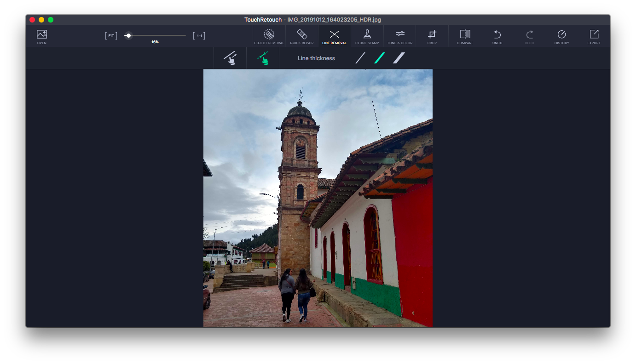Set zoom to actual size with 1:1

click(199, 35)
